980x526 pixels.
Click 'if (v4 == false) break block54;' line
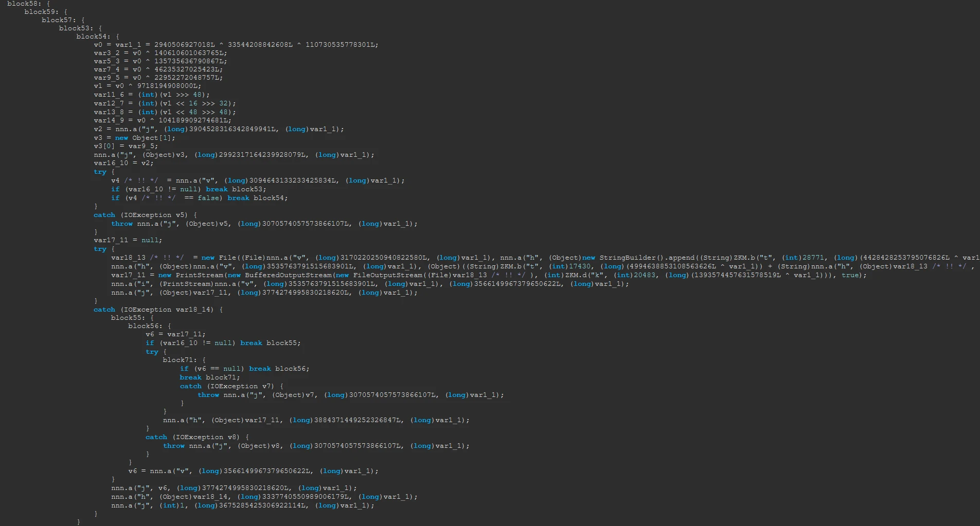point(200,198)
